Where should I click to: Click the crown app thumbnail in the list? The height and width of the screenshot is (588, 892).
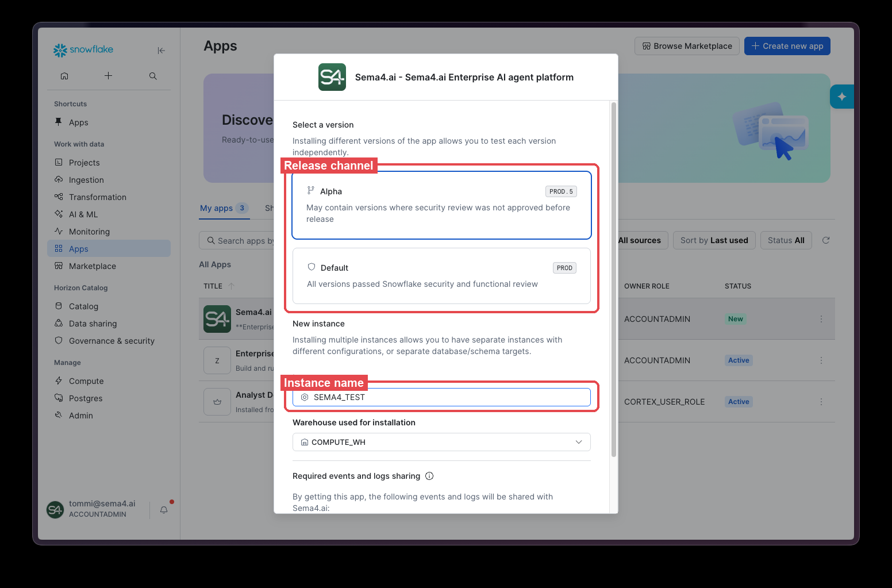point(217,402)
